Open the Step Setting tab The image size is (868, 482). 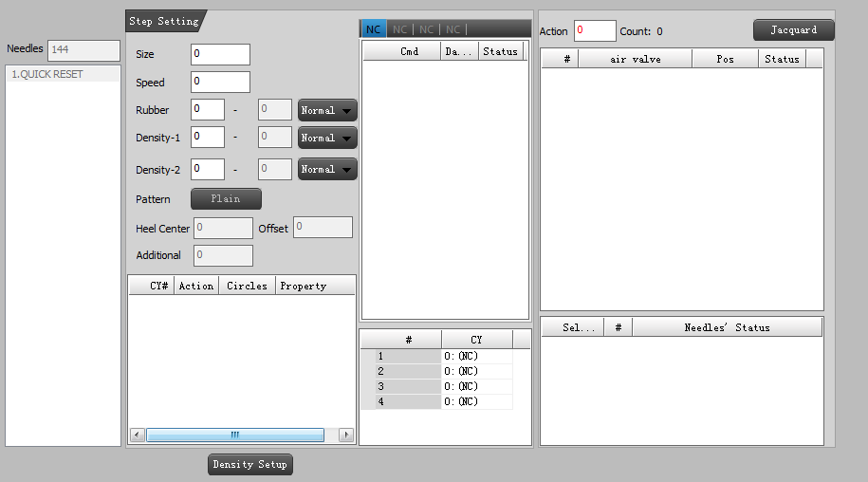(x=165, y=21)
